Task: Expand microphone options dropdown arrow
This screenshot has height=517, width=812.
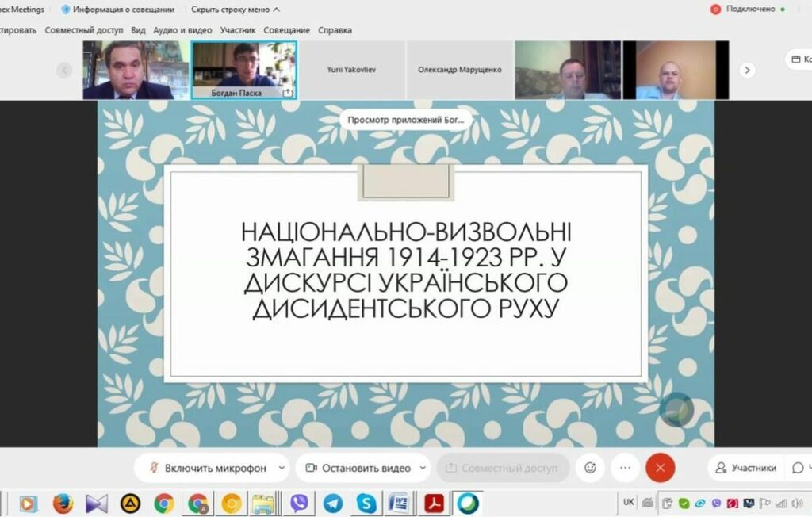Action: [x=282, y=468]
